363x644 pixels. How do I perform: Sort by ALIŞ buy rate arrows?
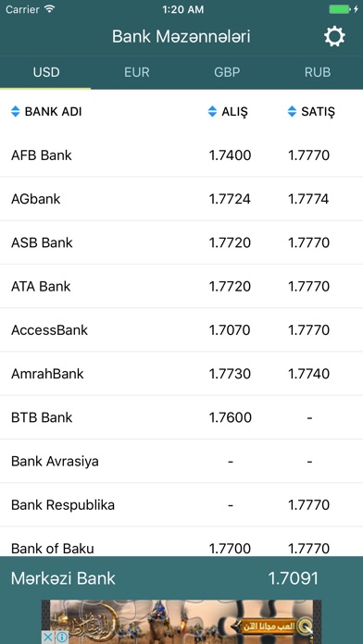(212, 111)
